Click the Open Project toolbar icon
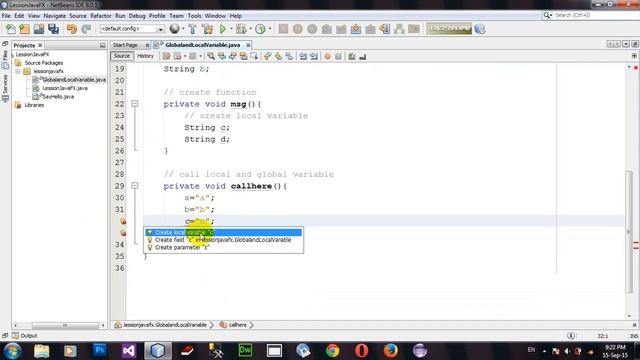Image resolution: width=640 pixels, height=360 pixels. coord(39,29)
